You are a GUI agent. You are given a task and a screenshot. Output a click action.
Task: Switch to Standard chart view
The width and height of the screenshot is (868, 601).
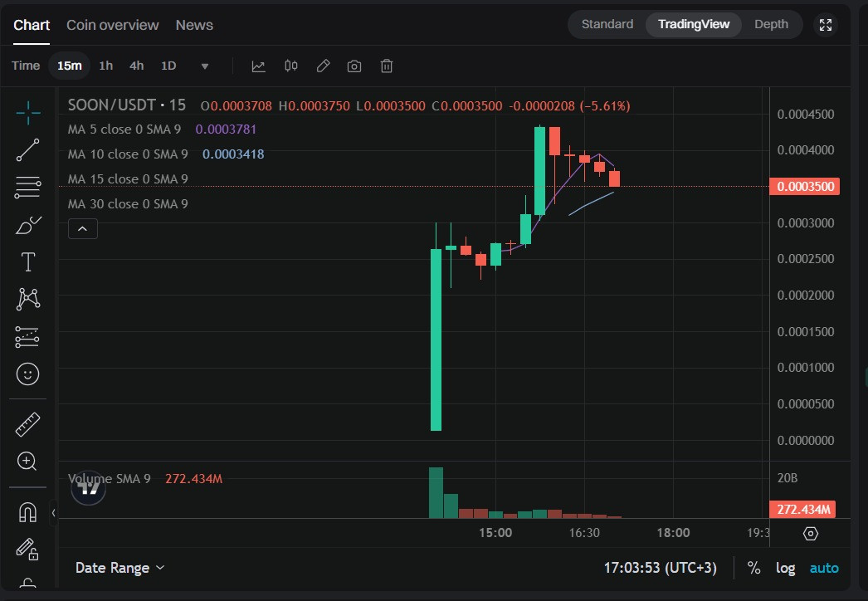point(607,24)
